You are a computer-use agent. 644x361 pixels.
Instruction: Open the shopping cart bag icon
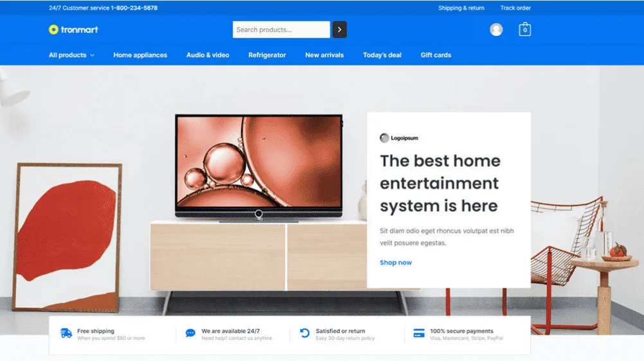pyautogui.click(x=525, y=30)
